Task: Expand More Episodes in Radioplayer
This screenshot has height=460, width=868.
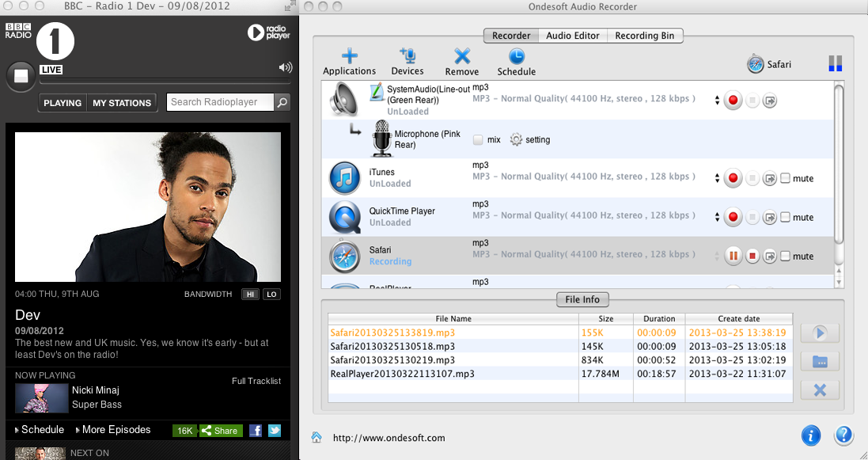Action: (x=113, y=429)
